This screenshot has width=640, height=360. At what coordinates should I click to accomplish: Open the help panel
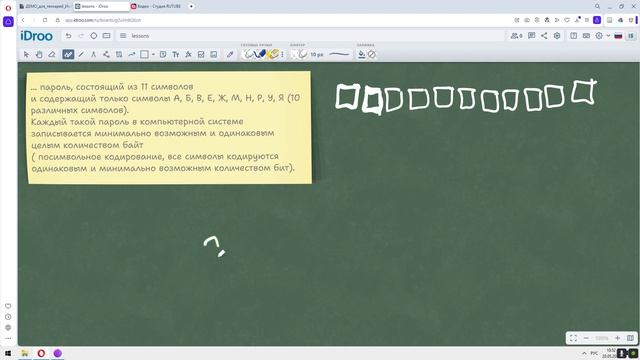coord(573,36)
